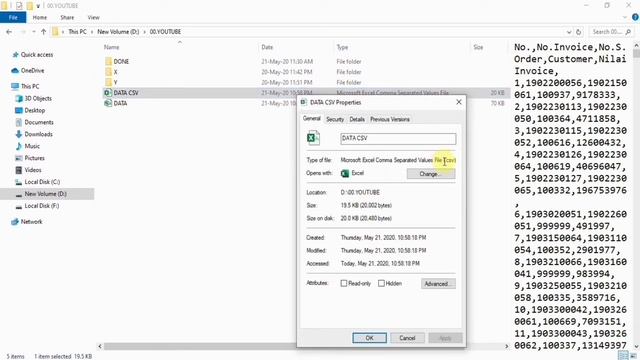Open the address bar history dropdown
Viewport: 640px width, 360px height.
click(569, 32)
